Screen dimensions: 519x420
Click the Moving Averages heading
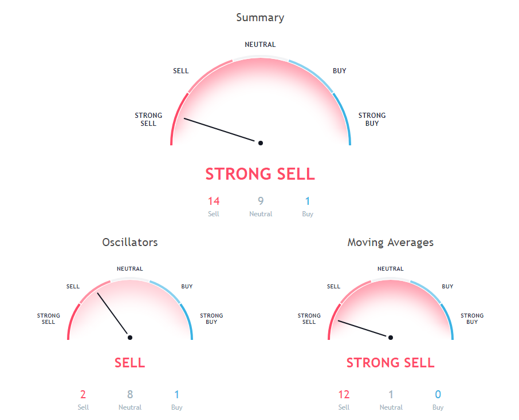click(390, 243)
